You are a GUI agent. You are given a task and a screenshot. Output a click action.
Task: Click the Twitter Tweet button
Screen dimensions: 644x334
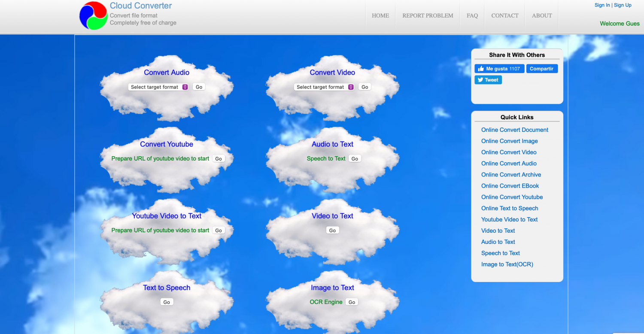(488, 80)
